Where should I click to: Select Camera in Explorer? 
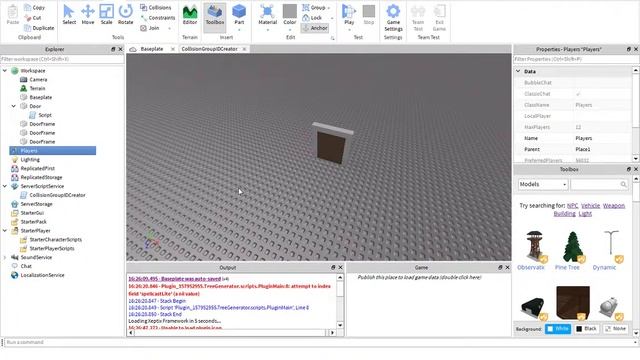coord(38,80)
